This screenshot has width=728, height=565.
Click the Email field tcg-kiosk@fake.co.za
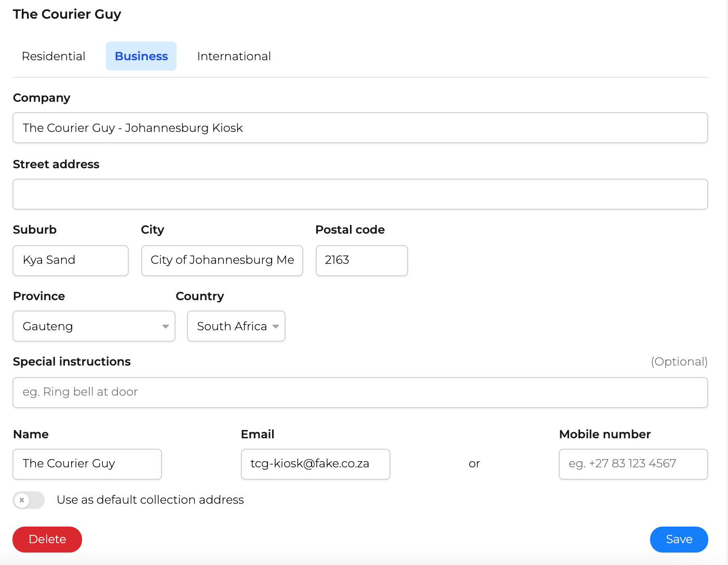[x=316, y=464]
